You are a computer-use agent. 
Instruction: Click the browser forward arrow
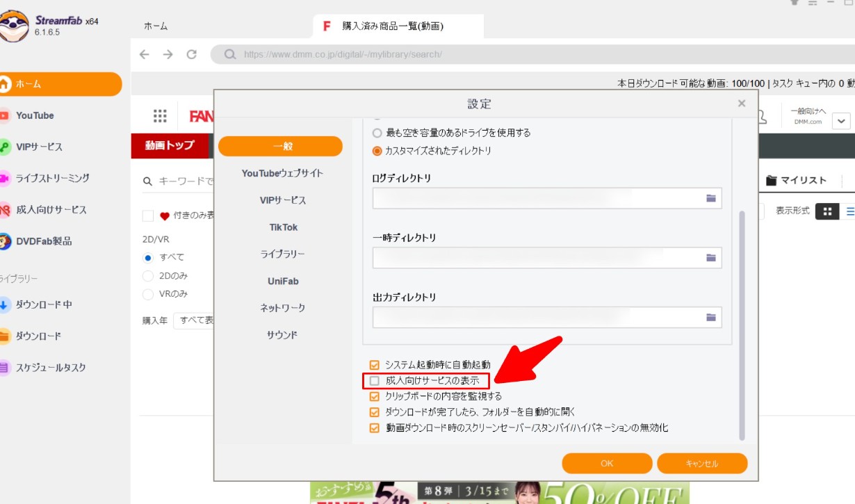coord(168,54)
